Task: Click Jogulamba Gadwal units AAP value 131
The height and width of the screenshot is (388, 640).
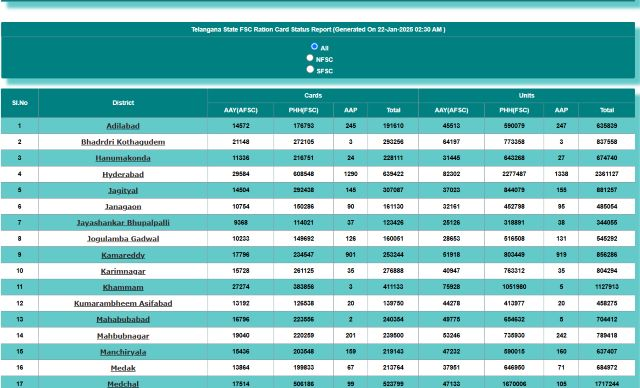Action: tap(561, 239)
